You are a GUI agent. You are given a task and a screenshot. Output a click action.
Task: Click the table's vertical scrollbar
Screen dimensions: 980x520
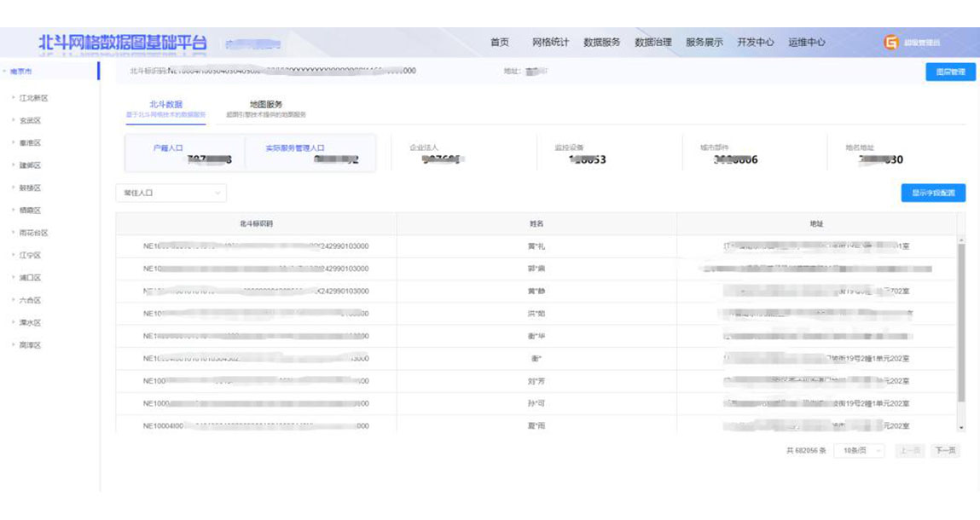tap(962, 324)
